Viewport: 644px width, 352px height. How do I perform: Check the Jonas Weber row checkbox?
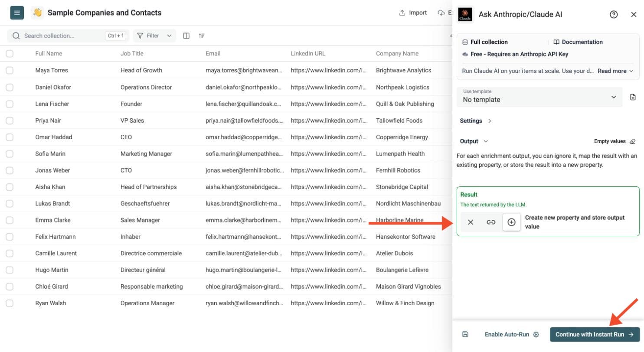click(10, 170)
